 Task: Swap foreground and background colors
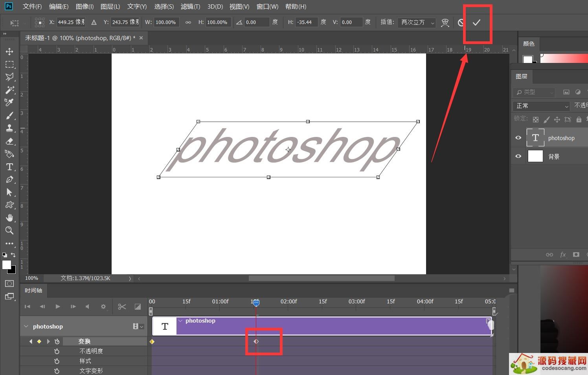[x=13, y=255]
